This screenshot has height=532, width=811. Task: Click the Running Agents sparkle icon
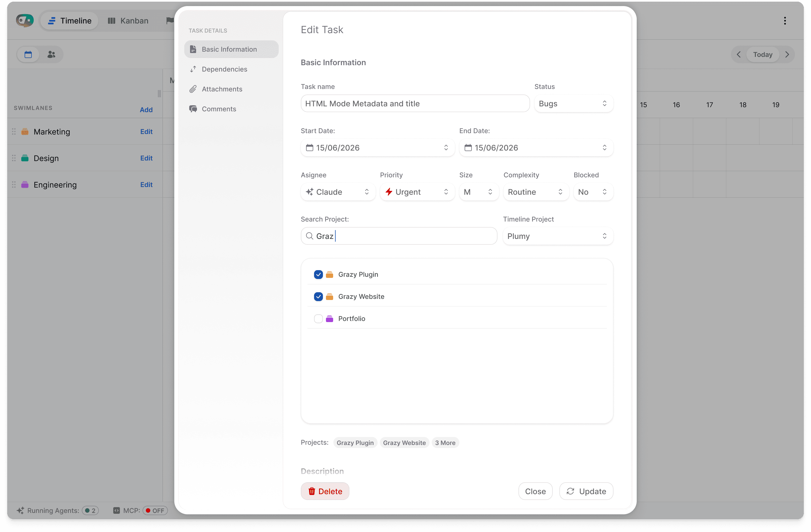click(x=20, y=510)
